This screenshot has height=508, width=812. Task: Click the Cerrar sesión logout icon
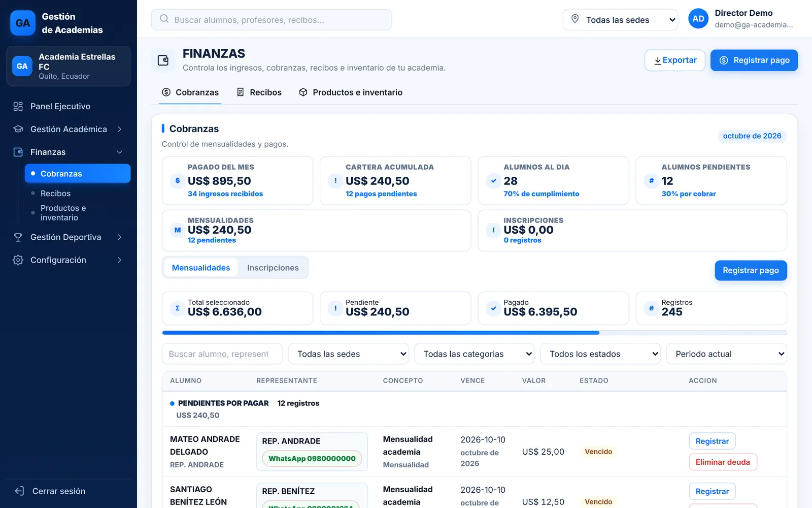click(19, 491)
